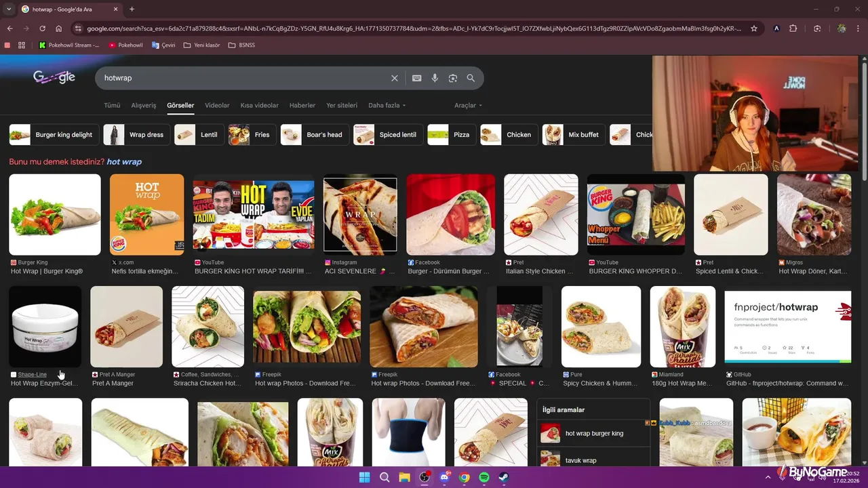Open the Haberler tab
Viewport: 868px width, 488px height.
coord(302,106)
